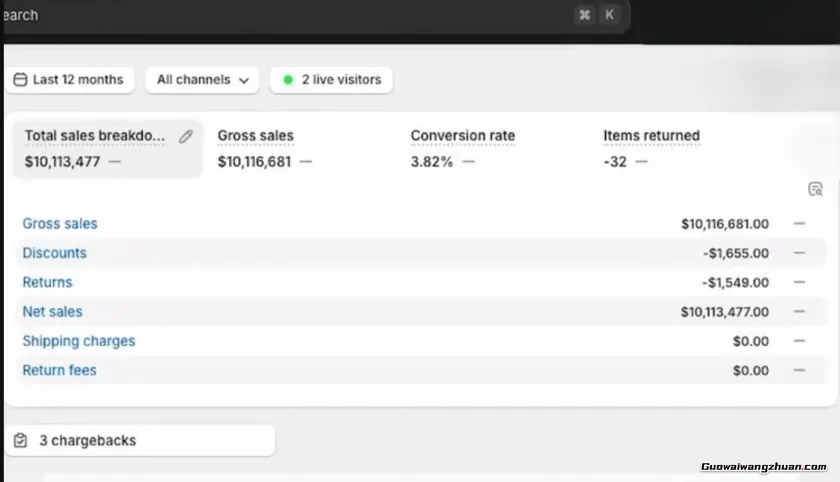Screen dimensions: 840x482
Task: Click inside the Search input field
Action: (x=280, y=15)
